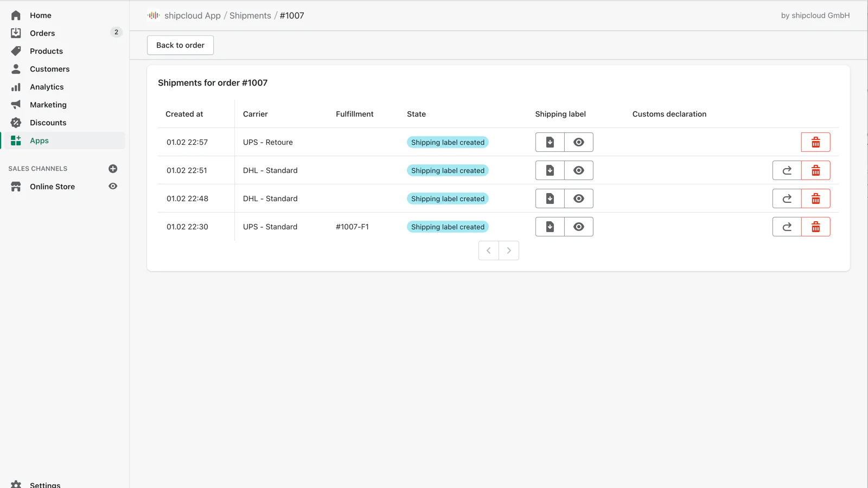Image resolution: width=868 pixels, height=488 pixels.
Task: Go to previous page of shipments
Action: (488, 251)
